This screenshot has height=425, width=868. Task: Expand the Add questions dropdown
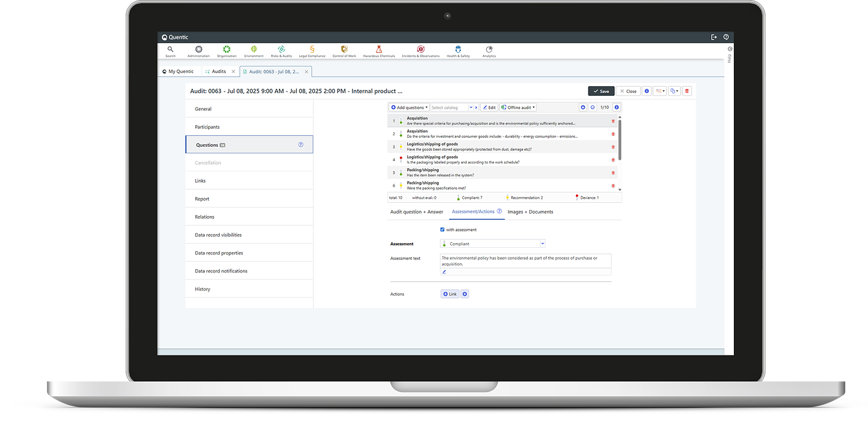click(x=409, y=107)
